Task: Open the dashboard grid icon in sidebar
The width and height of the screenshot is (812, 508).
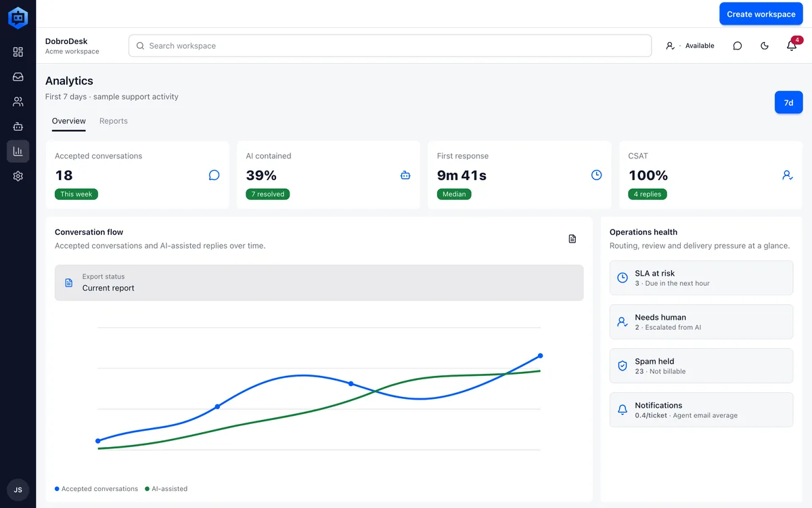Action: 18,52
